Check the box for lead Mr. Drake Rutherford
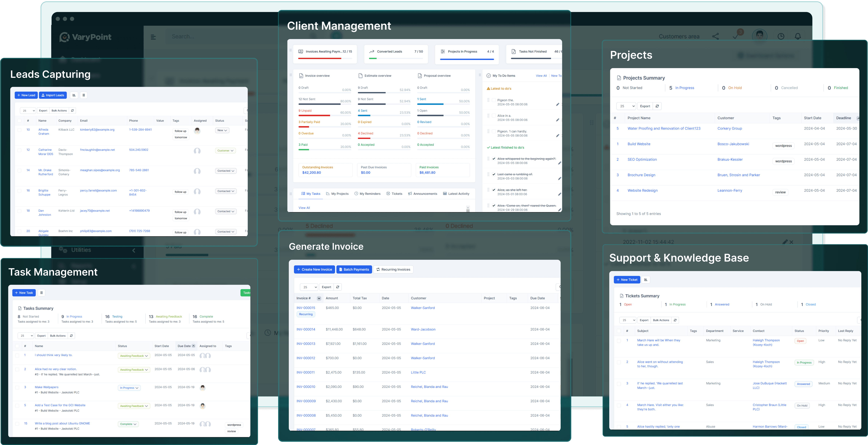This screenshot has height=445, width=868. coord(19,171)
